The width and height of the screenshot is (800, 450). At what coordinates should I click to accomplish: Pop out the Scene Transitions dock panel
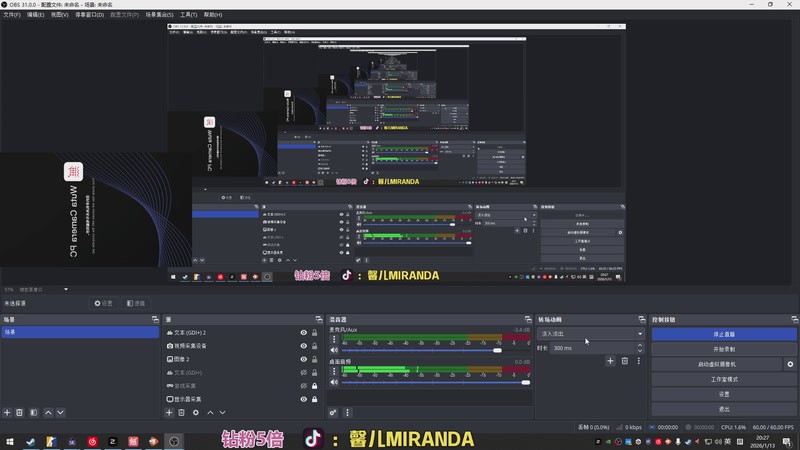point(642,319)
